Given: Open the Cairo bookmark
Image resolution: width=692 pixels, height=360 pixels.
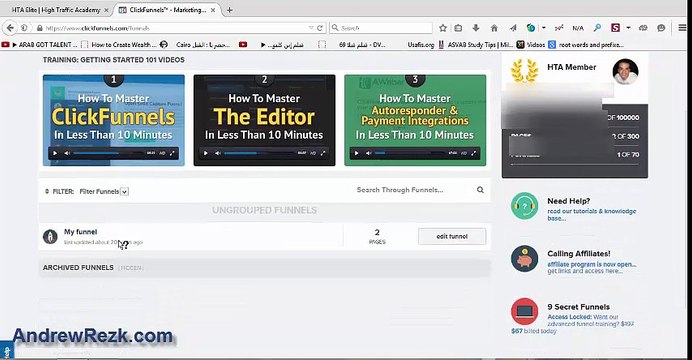Looking at the screenshot, I should [195, 45].
